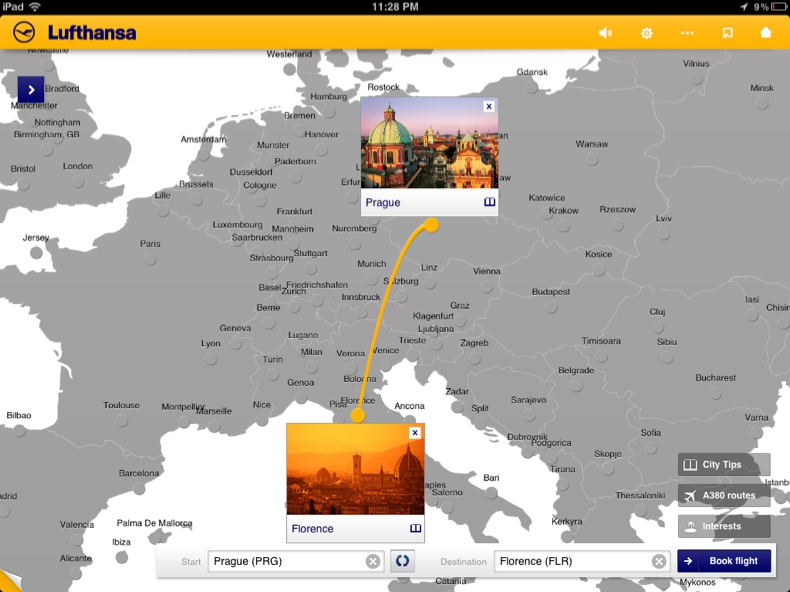790x592 pixels.
Task: Toggle A380 routes on the map
Action: coord(724,495)
